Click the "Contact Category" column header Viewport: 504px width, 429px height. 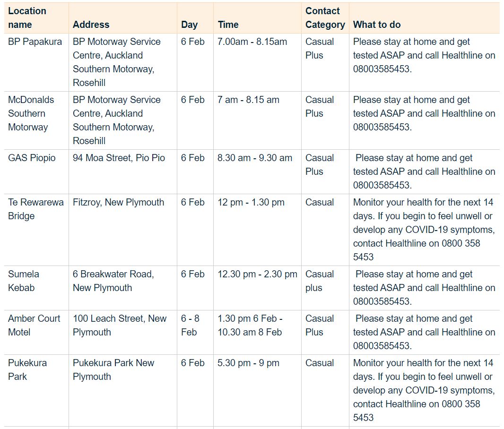click(x=325, y=17)
